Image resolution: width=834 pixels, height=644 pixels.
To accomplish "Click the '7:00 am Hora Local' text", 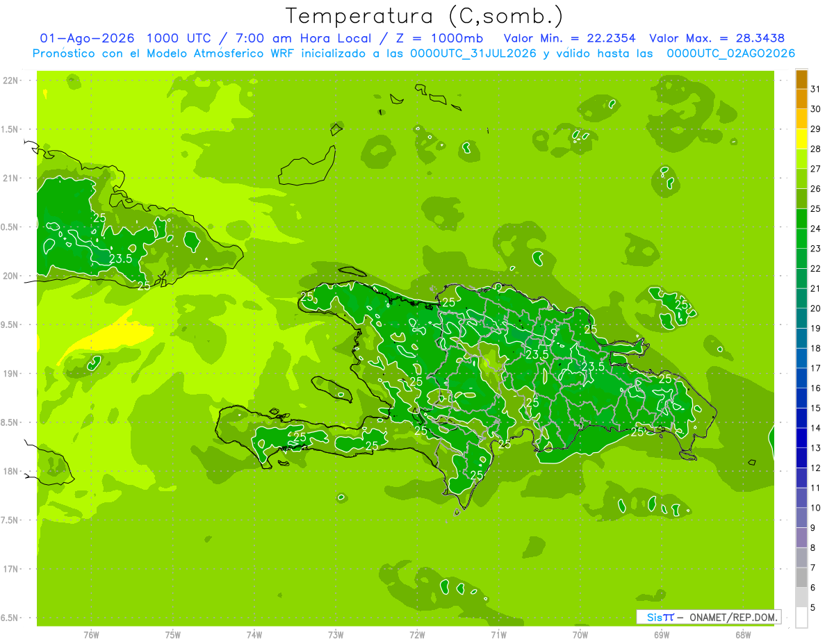I will [301, 38].
